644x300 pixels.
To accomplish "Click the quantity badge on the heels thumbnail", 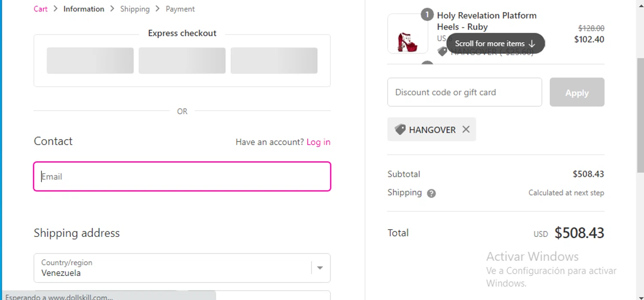I will (427, 15).
